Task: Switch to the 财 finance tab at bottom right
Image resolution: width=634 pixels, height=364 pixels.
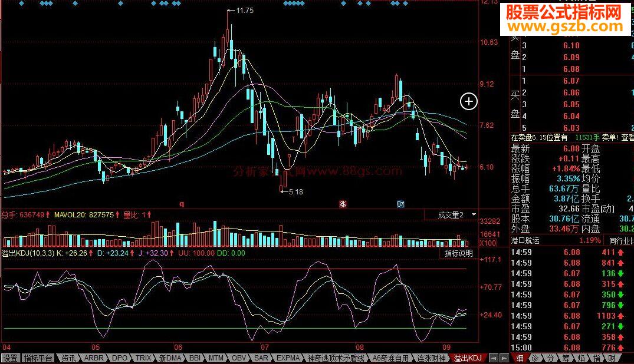Action: [x=612, y=358]
